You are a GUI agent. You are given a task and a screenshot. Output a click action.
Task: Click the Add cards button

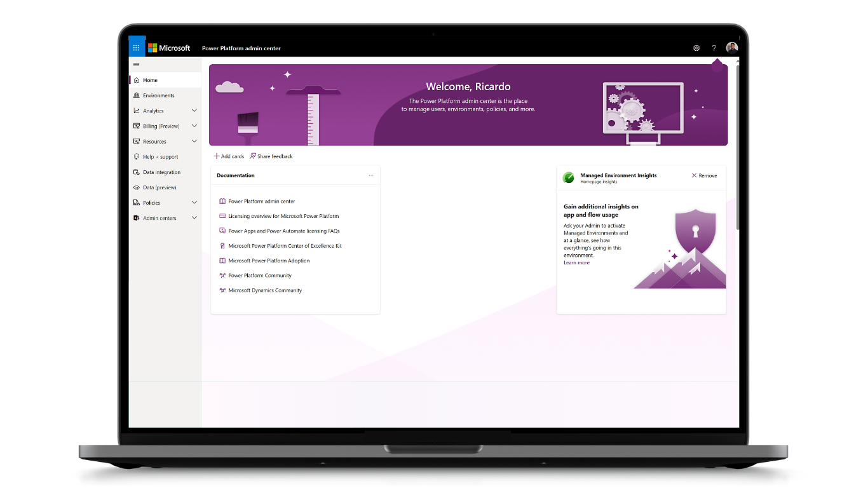coord(229,156)
